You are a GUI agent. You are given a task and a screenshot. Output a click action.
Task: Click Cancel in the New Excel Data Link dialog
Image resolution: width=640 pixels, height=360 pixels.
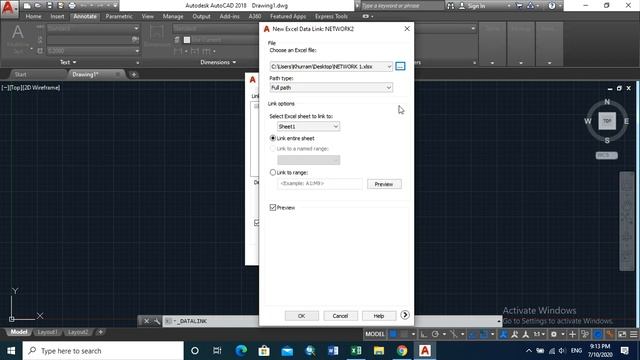[340, 316]
